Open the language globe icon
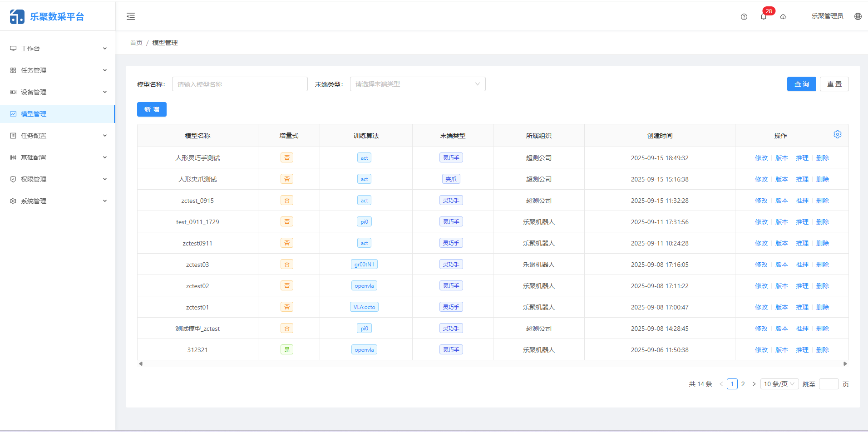The image size is (868, 432). click(858, 16)
